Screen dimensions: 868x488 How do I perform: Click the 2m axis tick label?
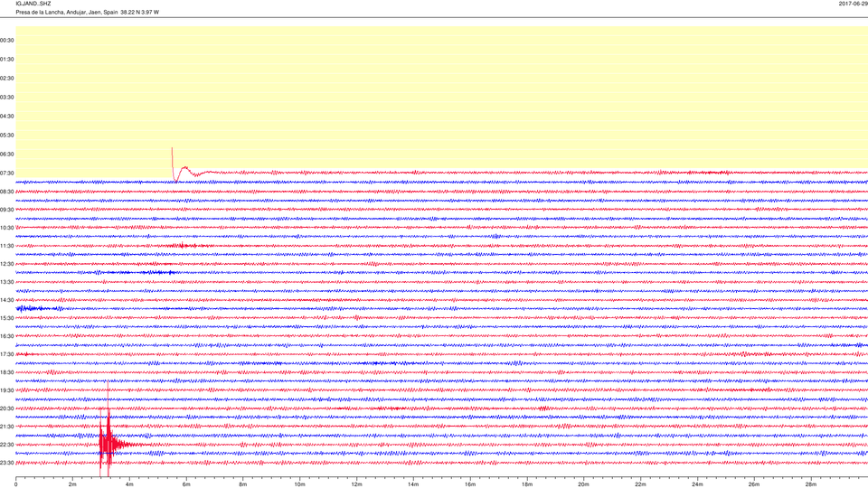tap(72, 484)
